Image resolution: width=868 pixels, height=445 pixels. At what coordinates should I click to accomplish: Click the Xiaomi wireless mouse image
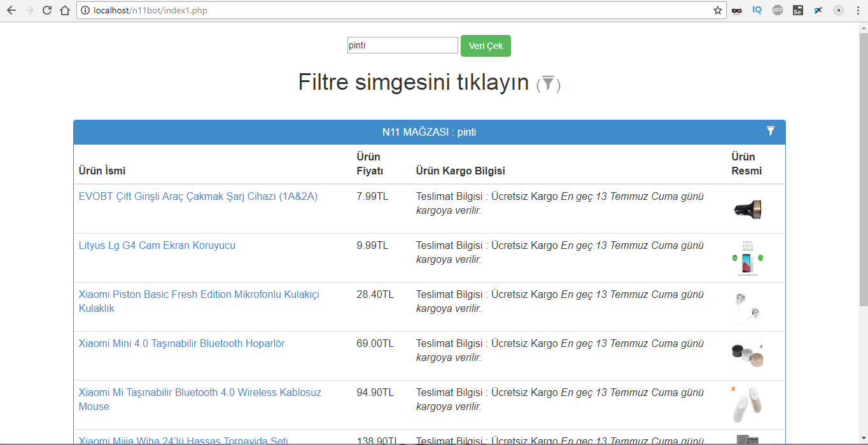pyautogui.click(x=747, y=404)
